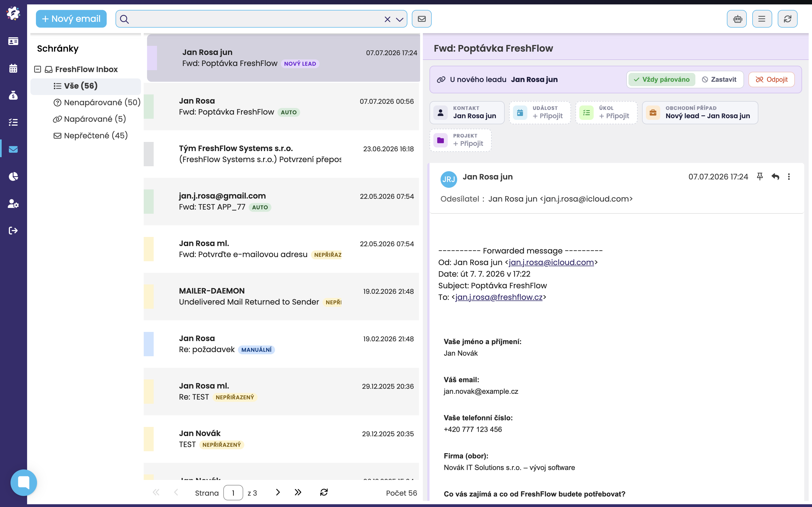This screenshot has width=812, height=507.
Task: Jump to last page of emails
Action: (x=298, y=492)
